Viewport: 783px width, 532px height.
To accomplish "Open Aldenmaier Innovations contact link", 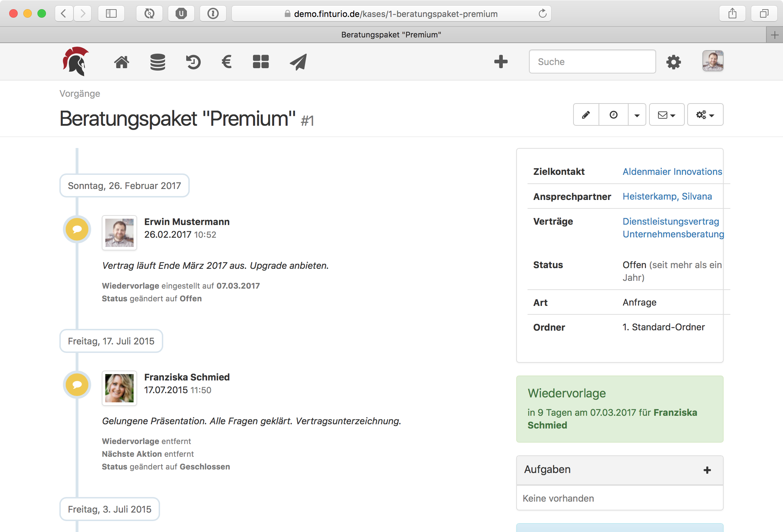I will pyautogui.click(x=672, y=172).
